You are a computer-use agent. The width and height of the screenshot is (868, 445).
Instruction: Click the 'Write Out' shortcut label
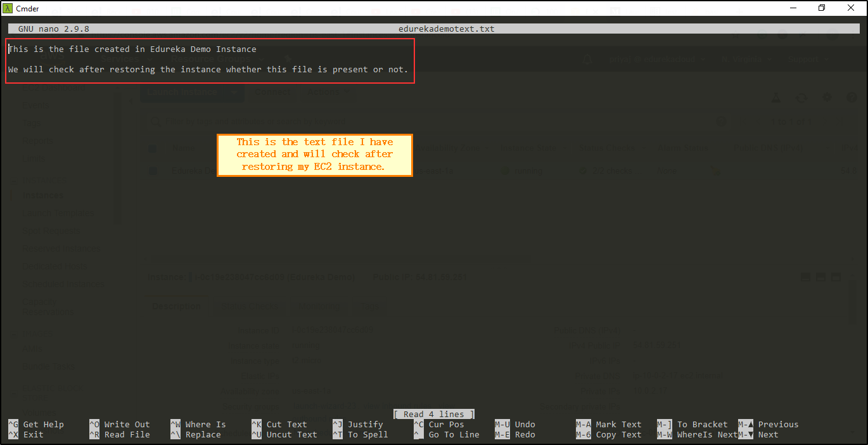[127, 425]
